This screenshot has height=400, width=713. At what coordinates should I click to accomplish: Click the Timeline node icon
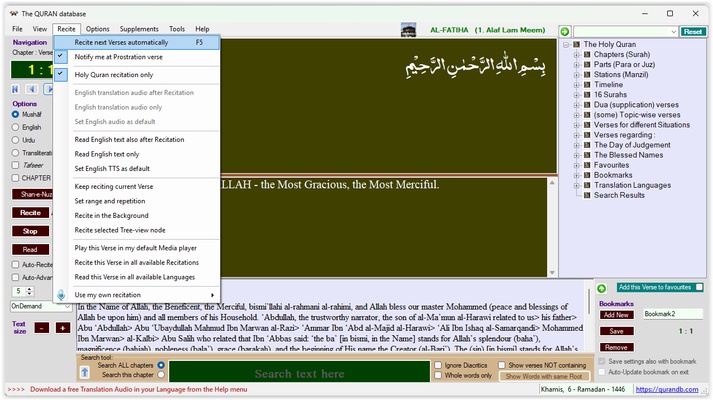tap(587, 85)
